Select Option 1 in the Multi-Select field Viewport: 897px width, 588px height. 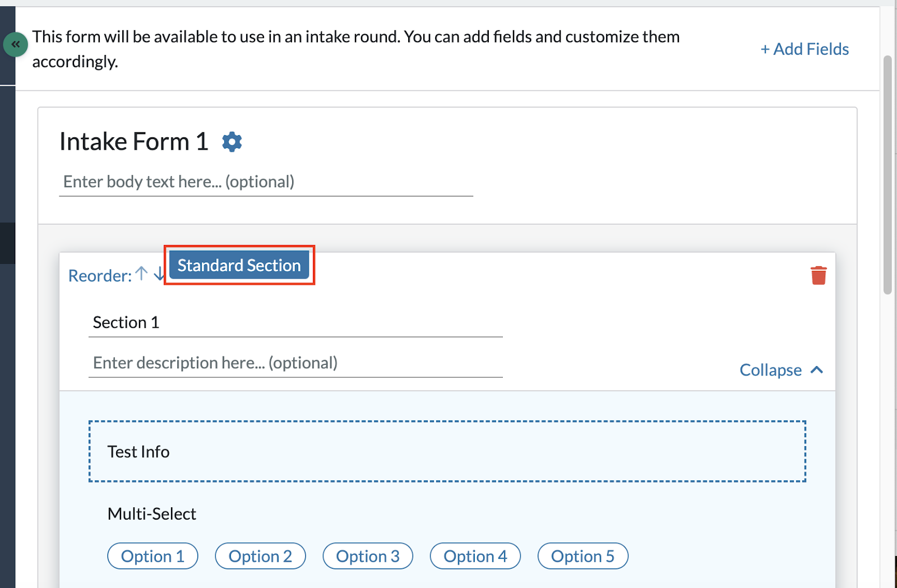click(x=152, y=556)
